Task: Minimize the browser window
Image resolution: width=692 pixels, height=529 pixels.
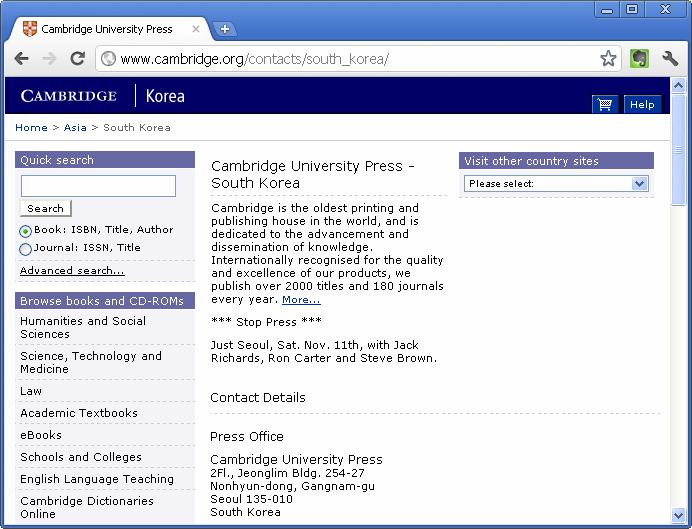Action: tap(607, 9)
